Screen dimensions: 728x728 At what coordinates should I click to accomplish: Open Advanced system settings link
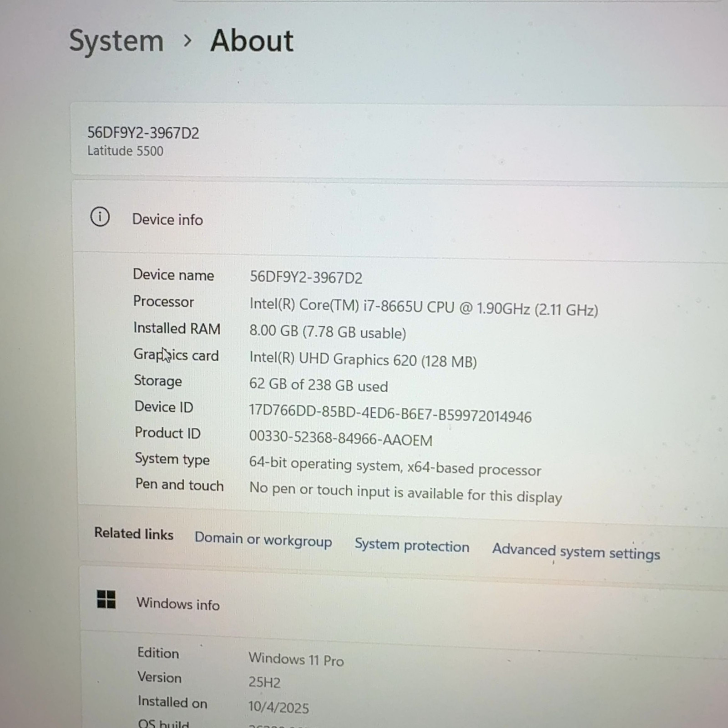(x=576, y=551)
